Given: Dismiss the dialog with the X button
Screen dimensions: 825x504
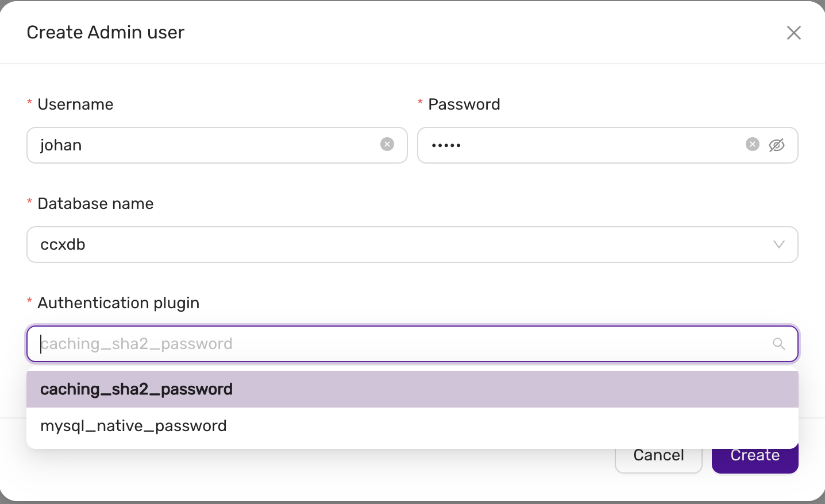Looking at the screenshot, I should click(x=793, y=33).
